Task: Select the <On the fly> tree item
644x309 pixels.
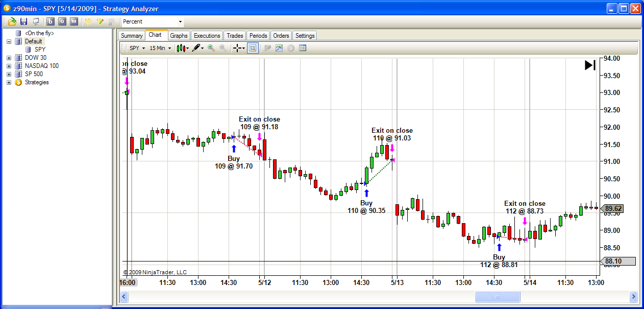Action: pos(39,33)
